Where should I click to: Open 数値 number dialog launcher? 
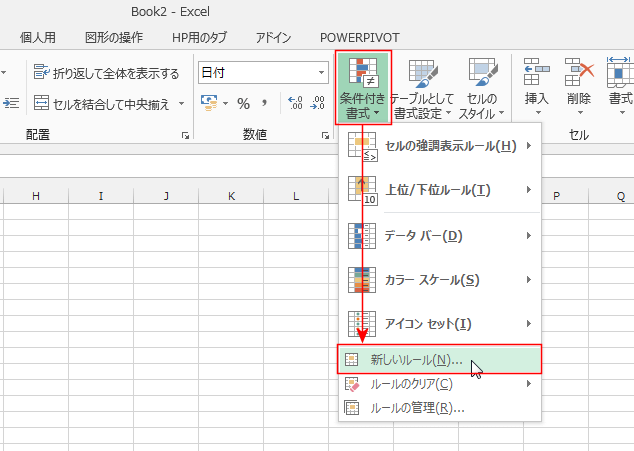point(325,136)
